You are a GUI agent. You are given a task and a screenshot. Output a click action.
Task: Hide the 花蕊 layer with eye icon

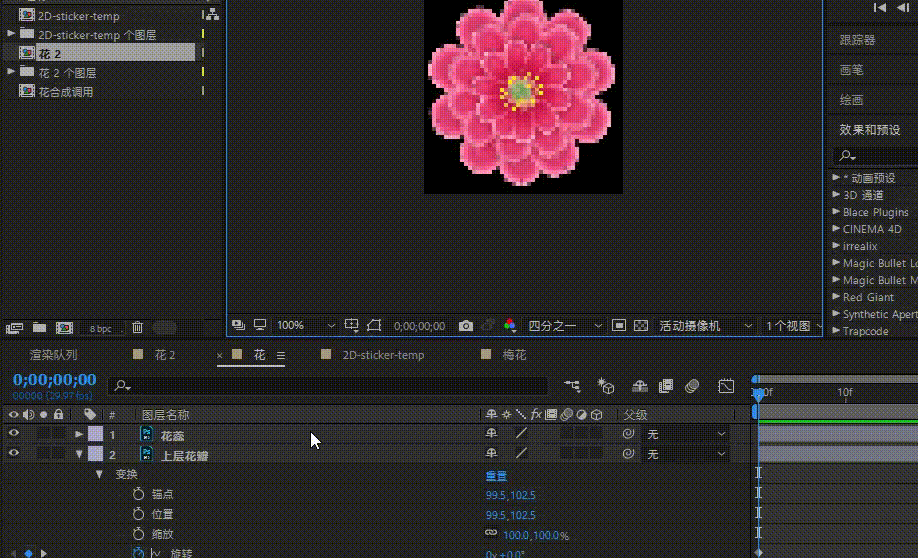[13, 433]
